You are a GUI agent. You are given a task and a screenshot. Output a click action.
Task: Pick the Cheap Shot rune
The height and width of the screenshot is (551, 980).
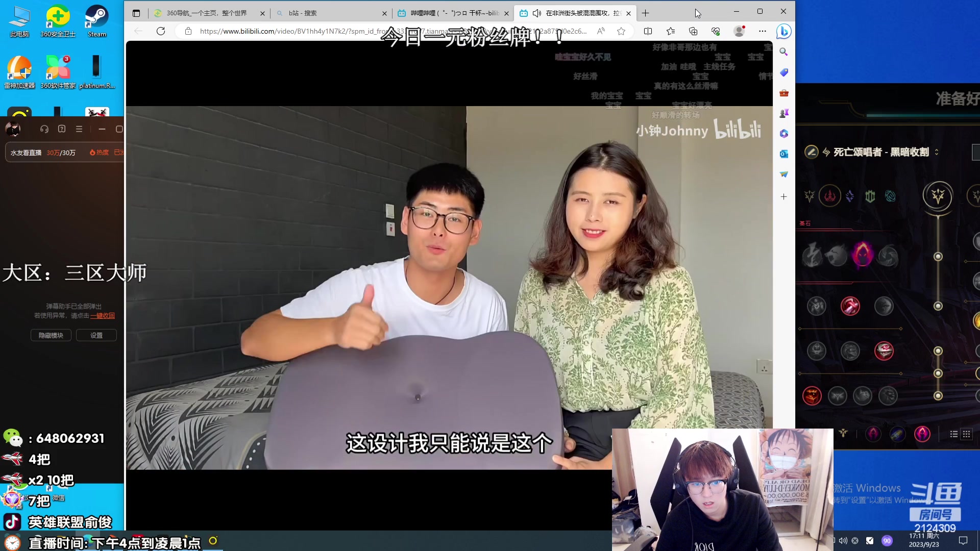pyautogui.click(x=817, y=306)
